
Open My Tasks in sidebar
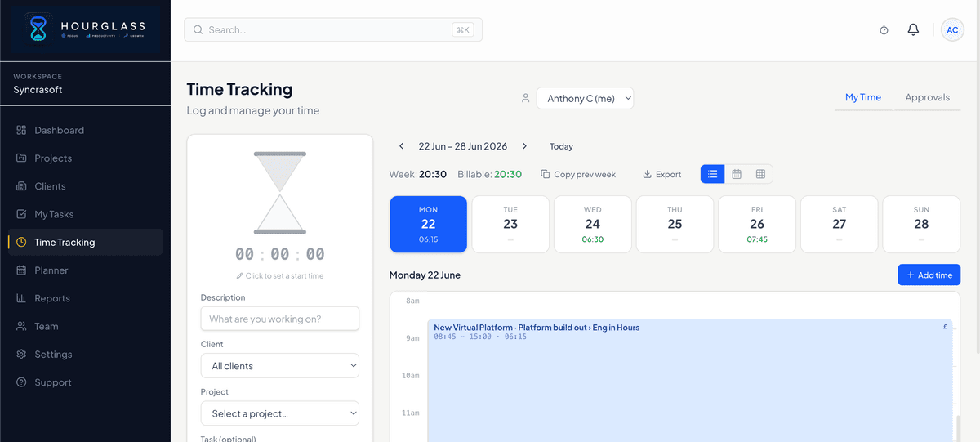85,214
